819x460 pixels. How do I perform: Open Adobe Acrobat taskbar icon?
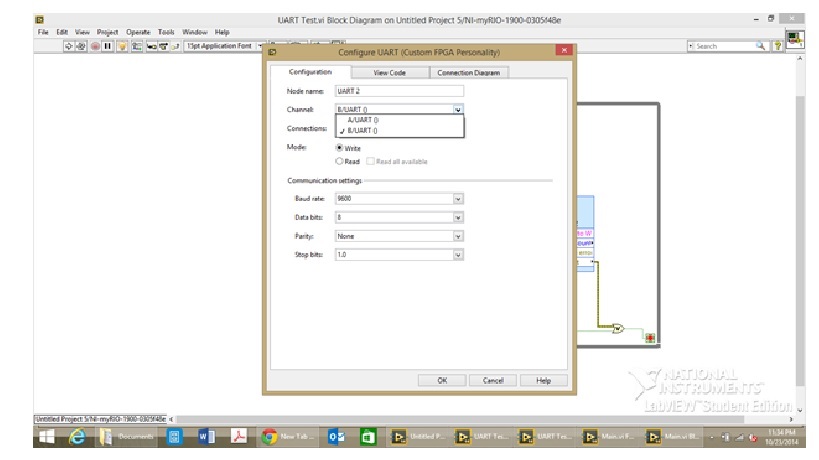(239, 437)
